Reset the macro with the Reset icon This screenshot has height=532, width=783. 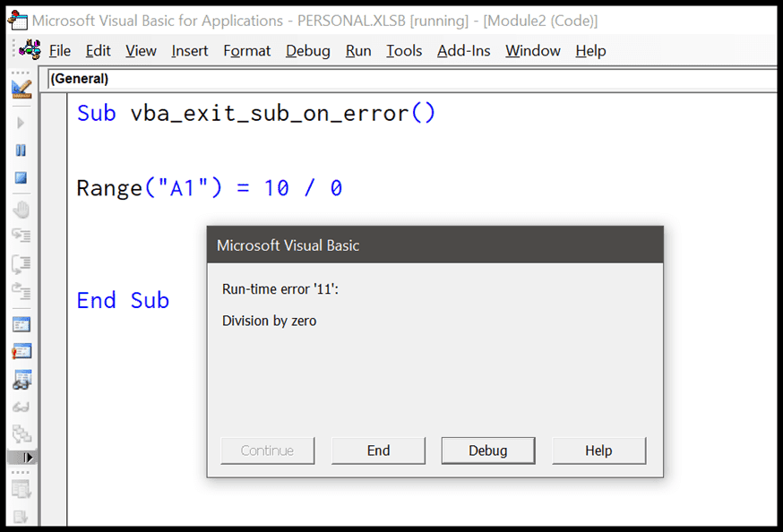tap(20, 177)
